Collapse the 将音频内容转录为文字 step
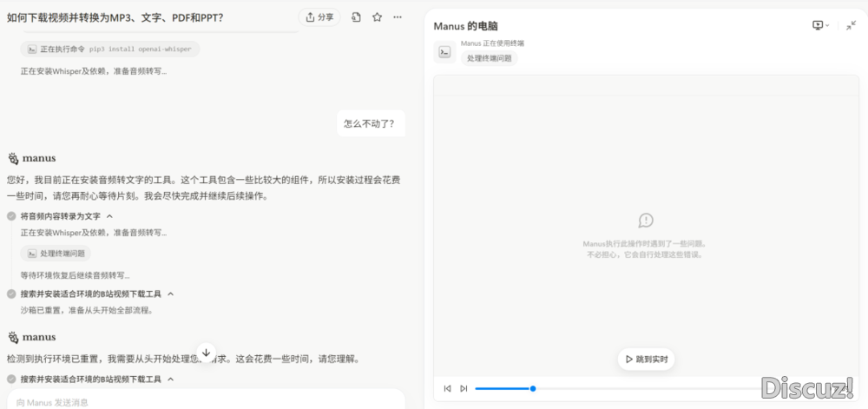Viewport: 868px width, 409px height. 109,216
